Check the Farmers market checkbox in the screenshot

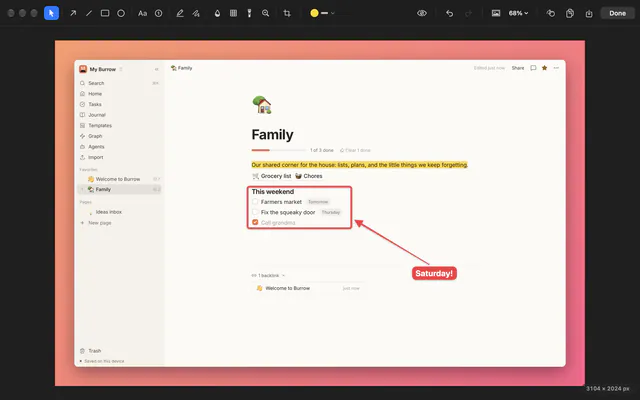click(x=255, y=202)
